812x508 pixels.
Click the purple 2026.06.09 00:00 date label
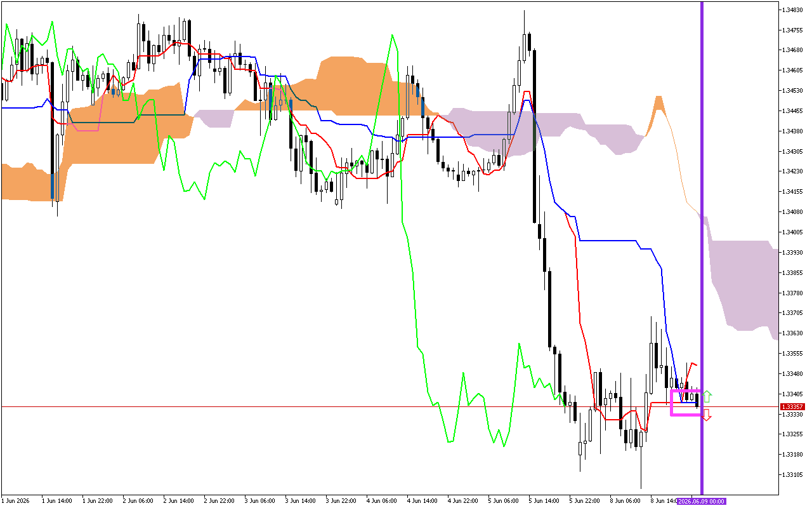click(701, 501)
